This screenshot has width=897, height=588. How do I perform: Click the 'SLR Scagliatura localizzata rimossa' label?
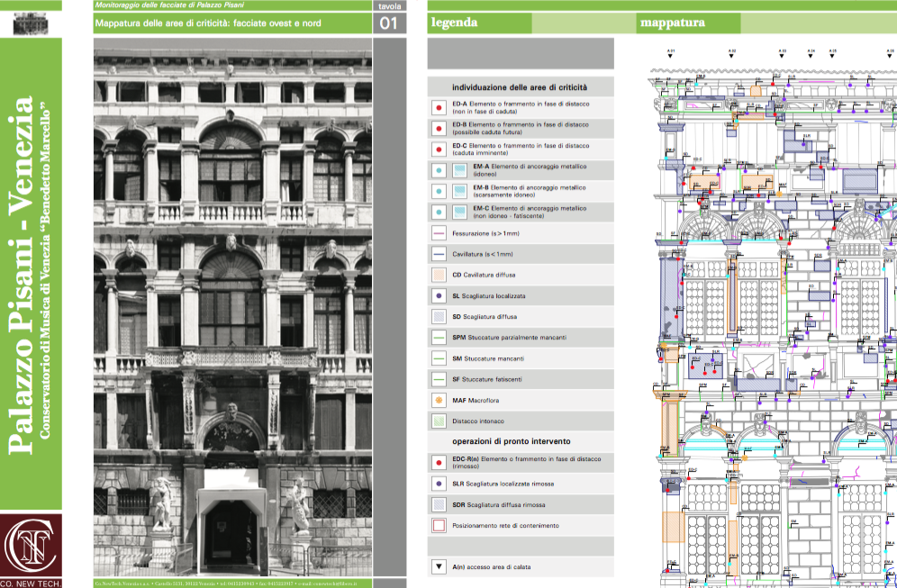tap(503, 484)
